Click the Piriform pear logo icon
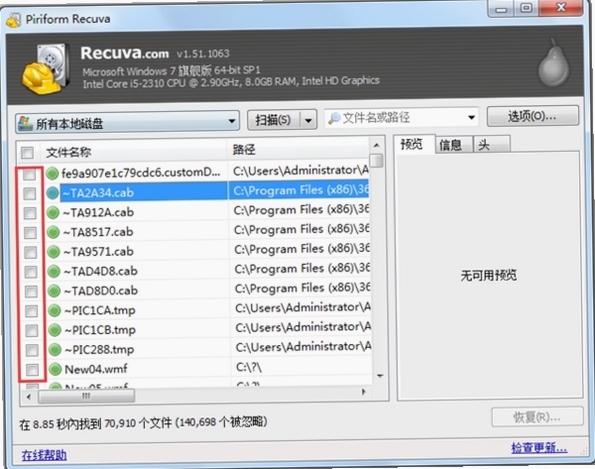Image resolution: width=595 pixels, height=469 pixels. coord(554,63)
